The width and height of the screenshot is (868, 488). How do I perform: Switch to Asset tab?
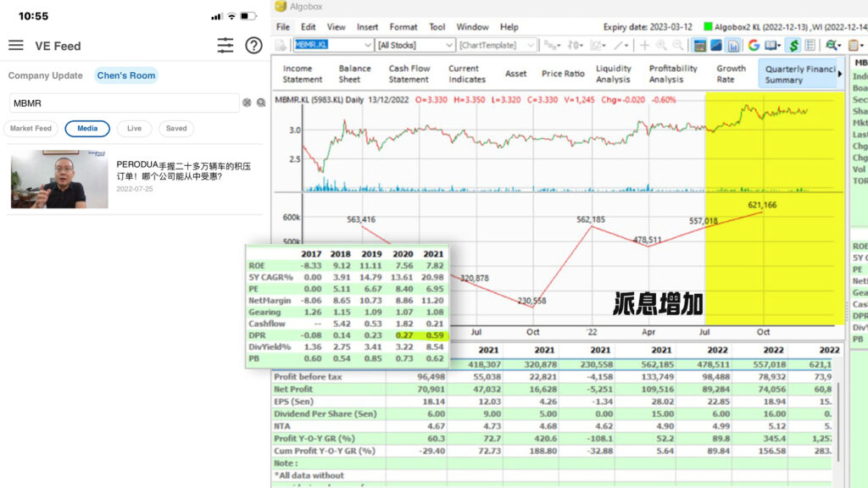(x=516, y=74)
